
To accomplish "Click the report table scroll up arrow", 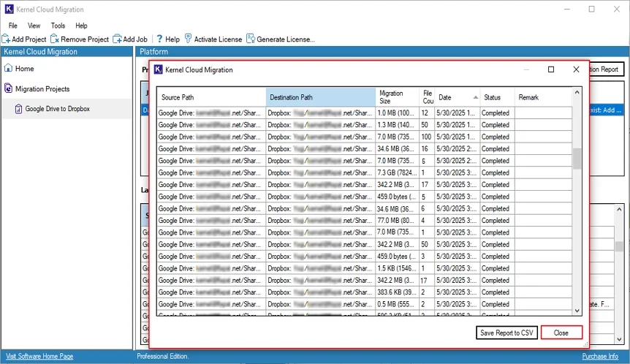I will pyautogui.click(x=577, y=92).
